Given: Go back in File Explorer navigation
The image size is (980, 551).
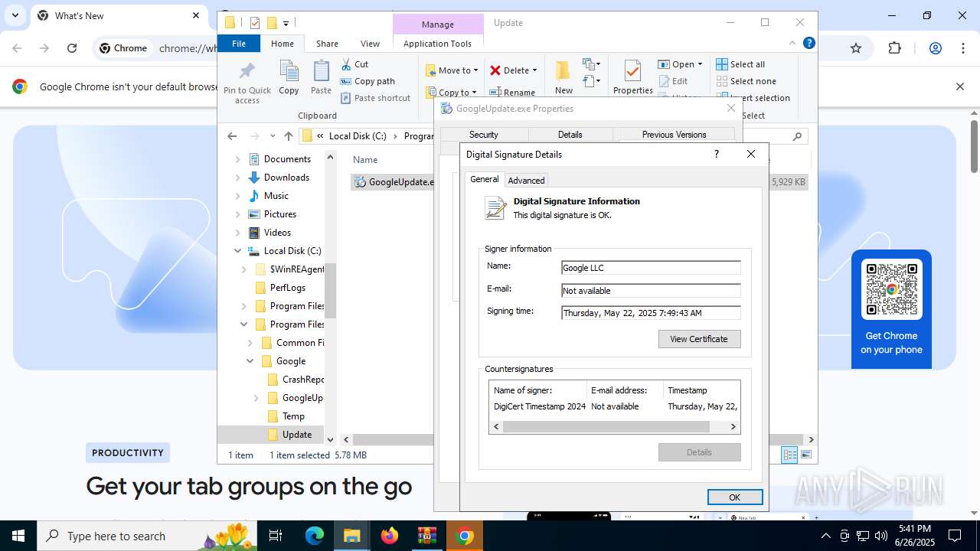Looking at the screenshot, I should [x=232, y=136].
